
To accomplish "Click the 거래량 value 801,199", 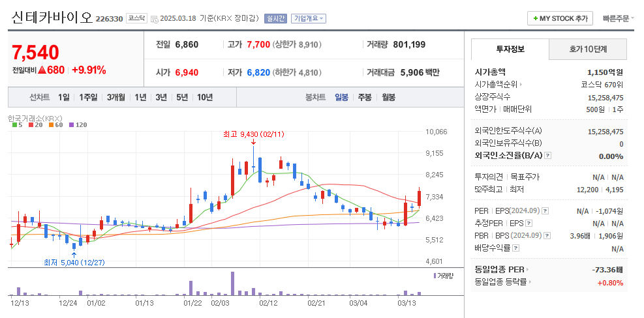I will click(x=409, y=44).
